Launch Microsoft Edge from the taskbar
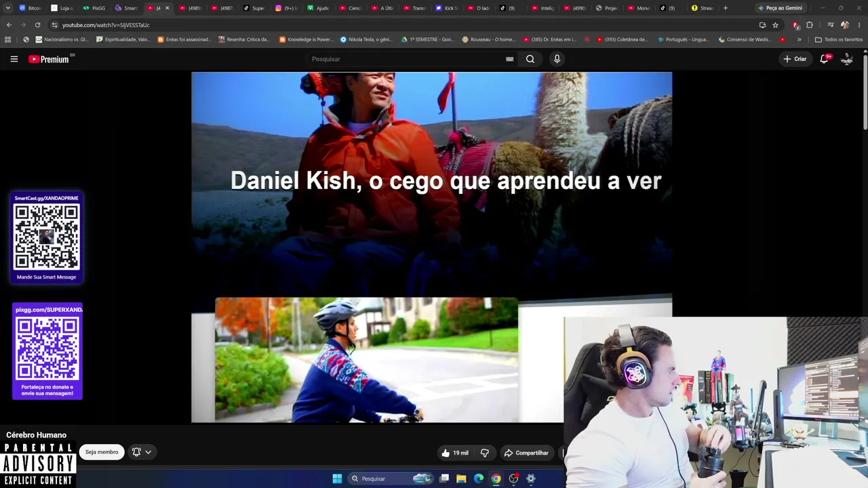The width and height of the screenshot is (868, 488). [x=479, y=479]
